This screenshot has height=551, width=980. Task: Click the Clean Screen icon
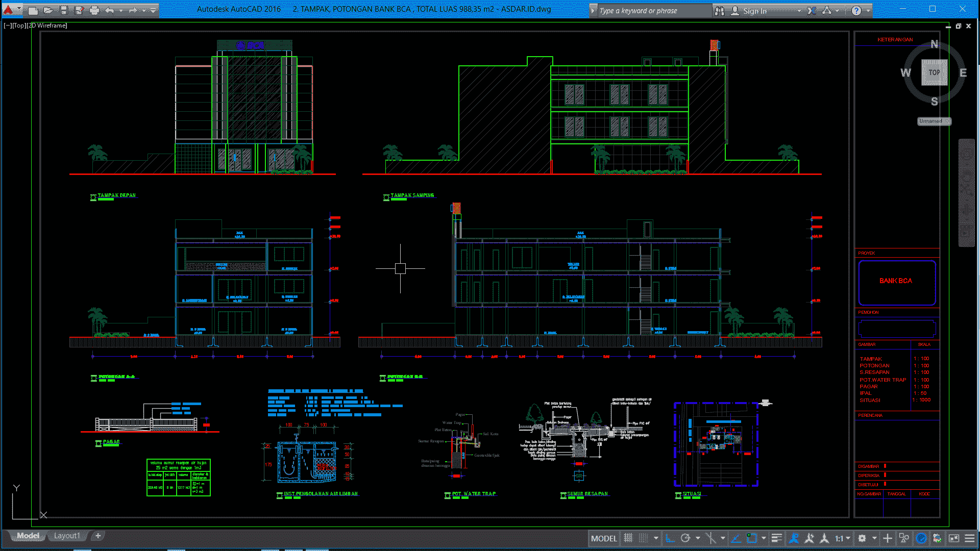pyautogui.click(x=954, y=538)
